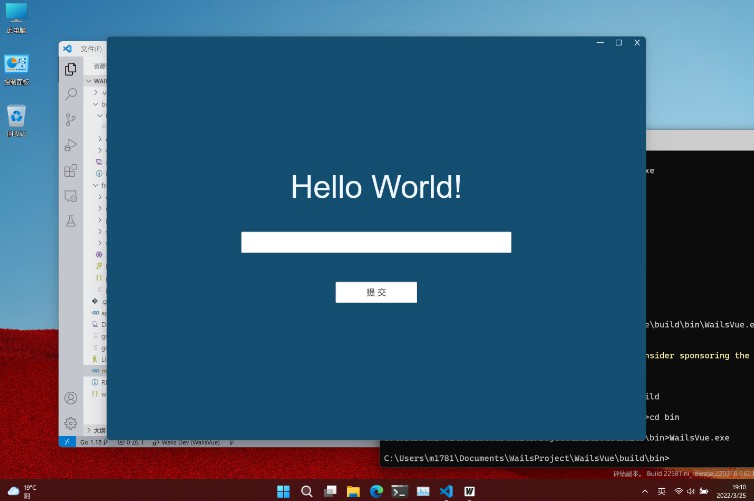Open the Run and Debug view
Screen dimensions: 754x501
tap(70, 145)
